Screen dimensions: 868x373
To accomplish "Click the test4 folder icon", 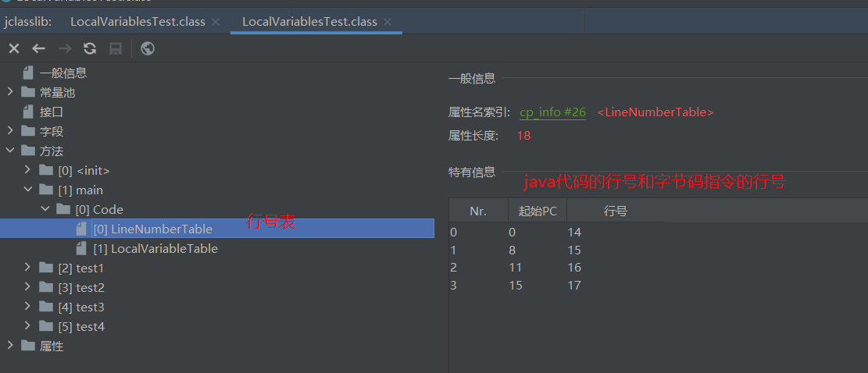I will click(46, 326).
